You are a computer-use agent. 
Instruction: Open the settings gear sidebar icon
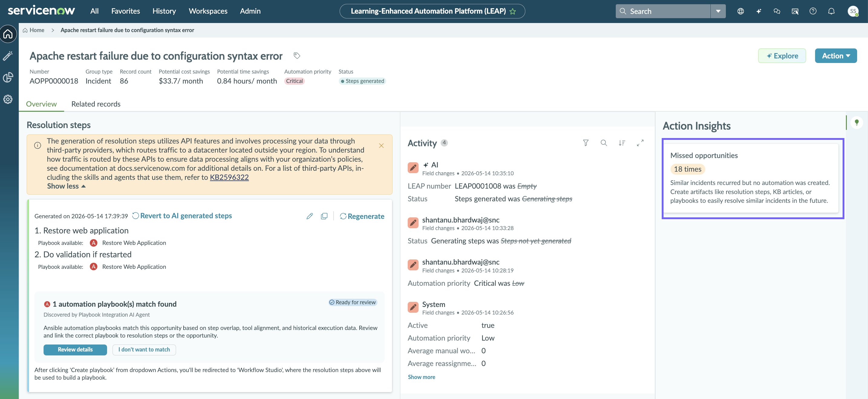point(8,99)
